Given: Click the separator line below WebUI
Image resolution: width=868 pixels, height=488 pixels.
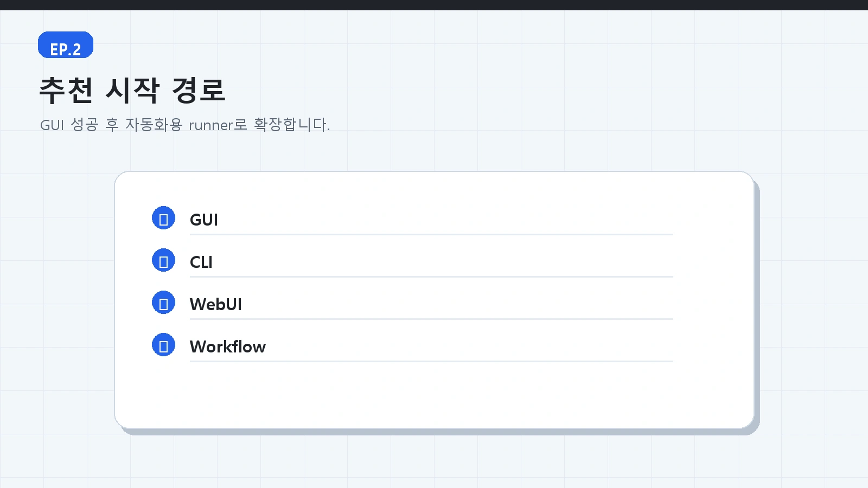Looking at the screenshot, I should pos(431,319).
